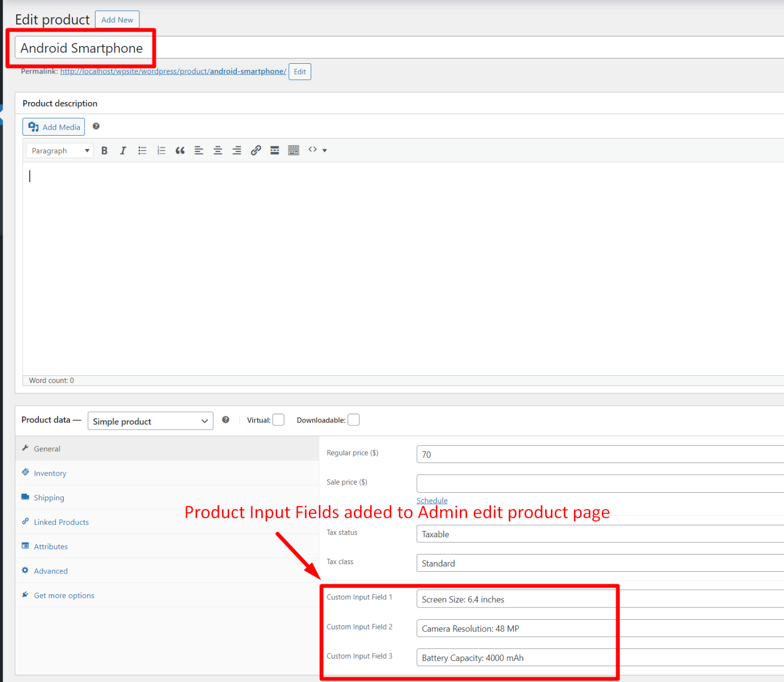Open the Schedule sale price link

[432, 500]
